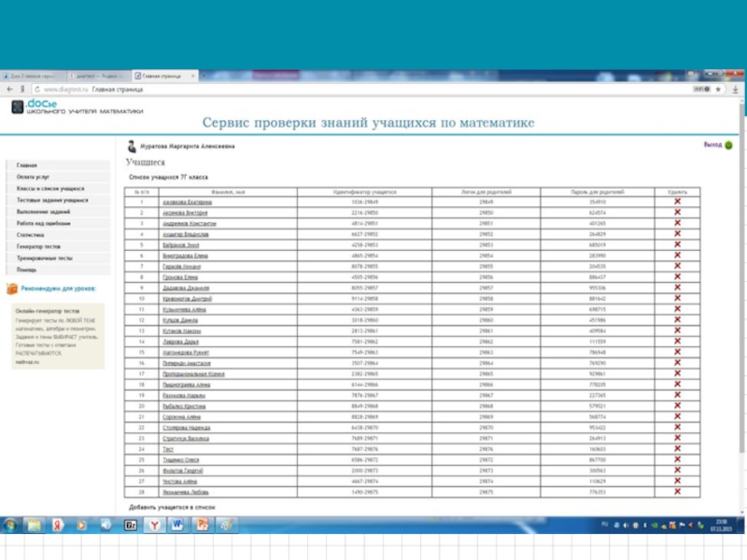Click the Досье site logo
Screen dimensions: 747x560
pyautogui.click(x=77, y=106)
